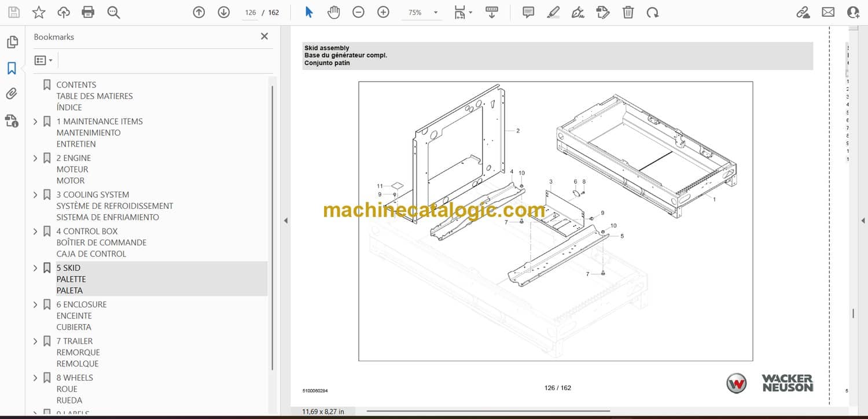Print the document

pos(88,12)
